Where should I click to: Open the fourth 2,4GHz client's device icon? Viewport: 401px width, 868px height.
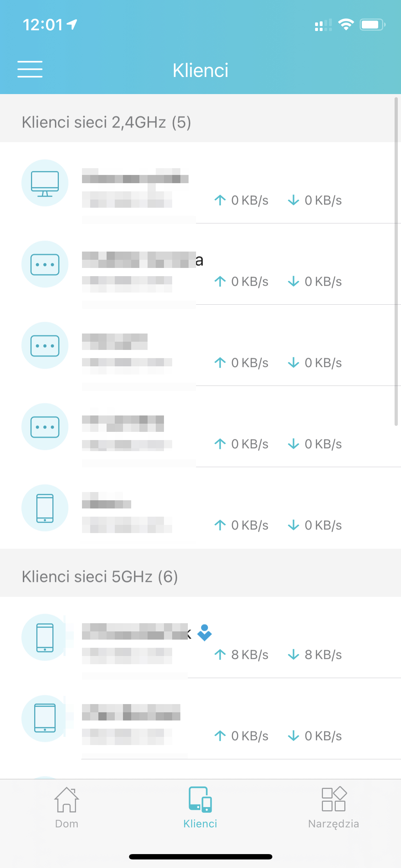(45, 427)
